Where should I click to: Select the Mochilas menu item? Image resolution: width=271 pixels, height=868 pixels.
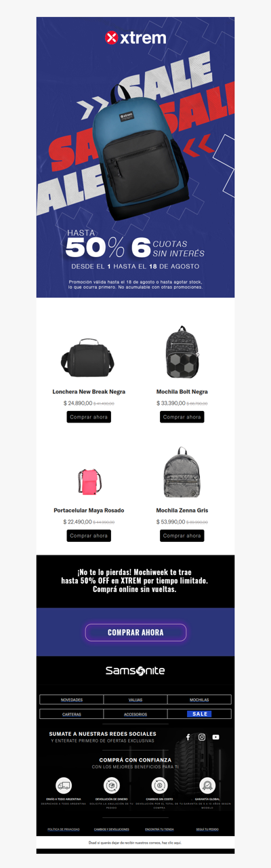(x=199, y=700)
